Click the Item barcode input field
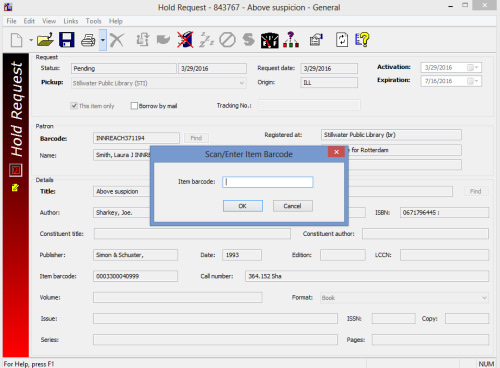500x368 pixels. (x=268, y=182)
